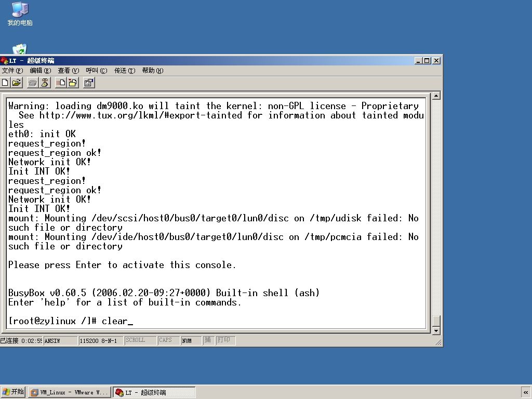Click the Receive file toolbar icon
Viewport: 532px width, 399px height.
click(73, 83)
